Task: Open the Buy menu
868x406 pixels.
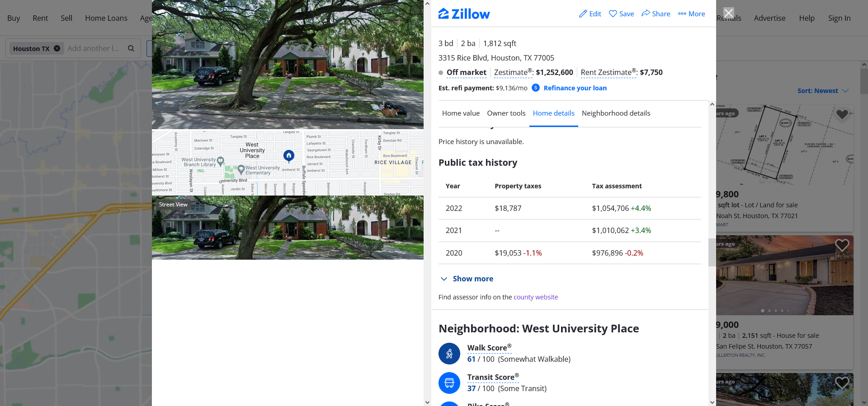Action: [x=14, y=18]
